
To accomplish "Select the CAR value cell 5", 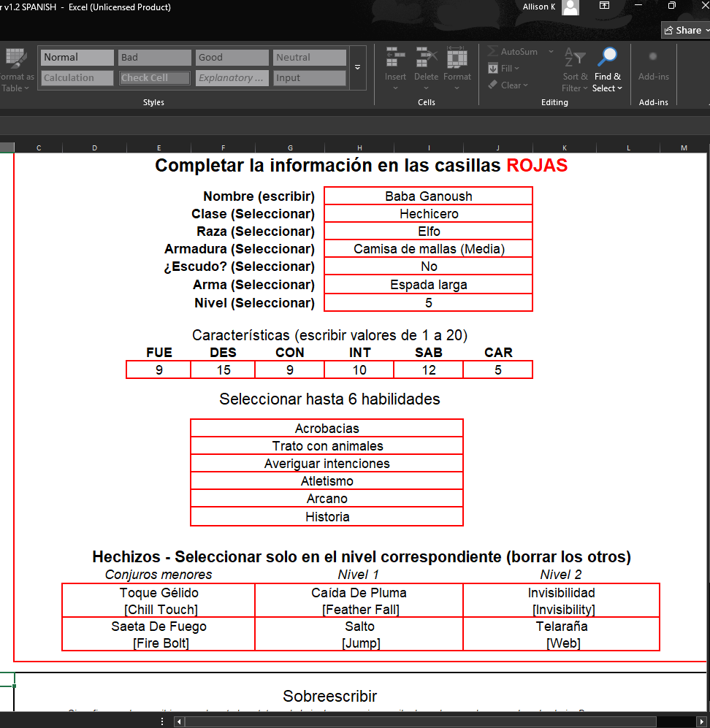I will click(x=497, y=370).
